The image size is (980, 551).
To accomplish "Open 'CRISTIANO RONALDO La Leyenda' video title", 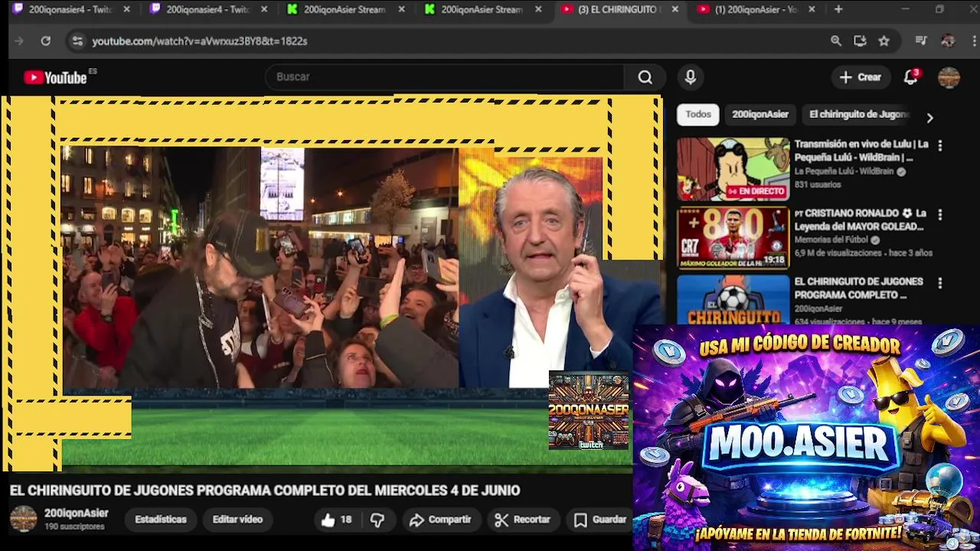I will tap(860, 220).
